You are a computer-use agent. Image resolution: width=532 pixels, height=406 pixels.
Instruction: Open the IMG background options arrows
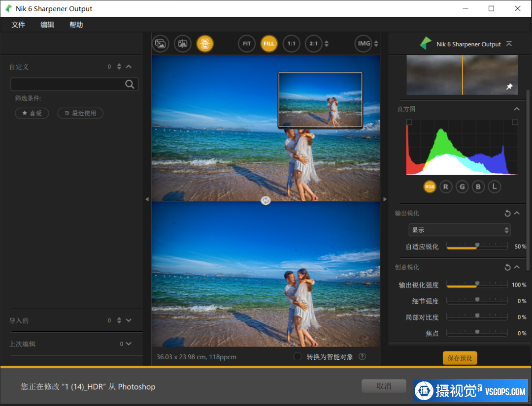(x=376, y=44)
